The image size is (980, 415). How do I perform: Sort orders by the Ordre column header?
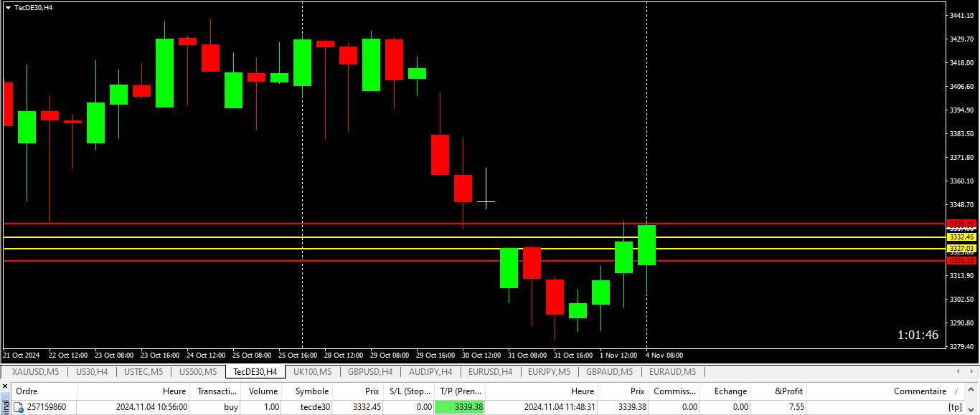pyautogui.click(x=27, y=391)
